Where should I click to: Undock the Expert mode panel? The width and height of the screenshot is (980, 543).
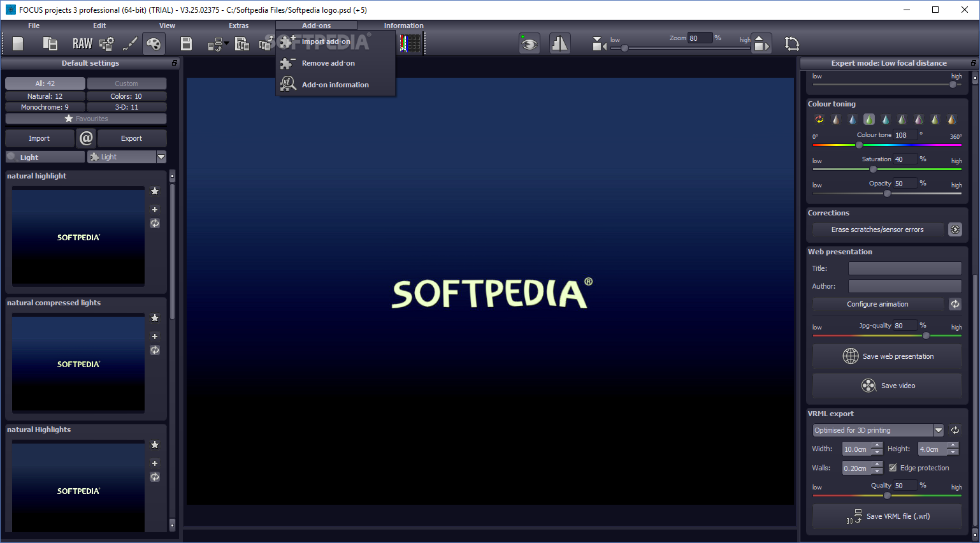(x=973, y=63)
